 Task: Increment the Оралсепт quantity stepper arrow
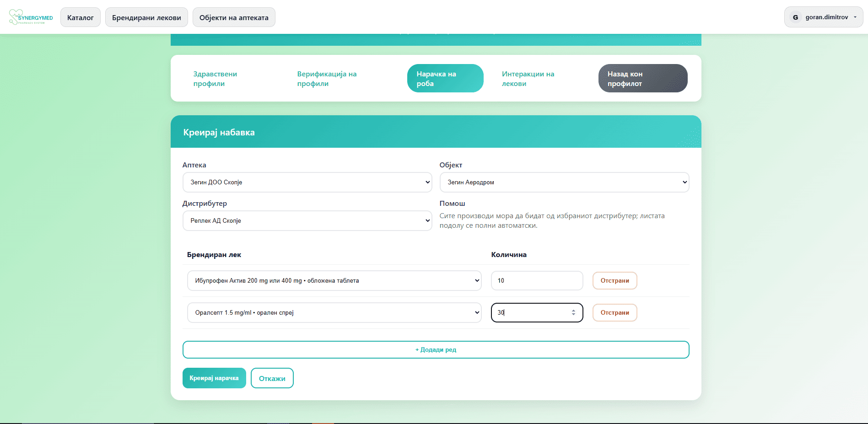pos(573,311)
